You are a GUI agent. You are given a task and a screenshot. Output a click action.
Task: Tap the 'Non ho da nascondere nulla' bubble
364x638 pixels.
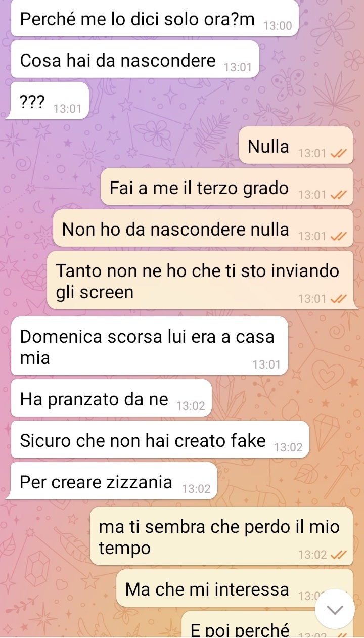pyautogui.click(x=203, y=228)
